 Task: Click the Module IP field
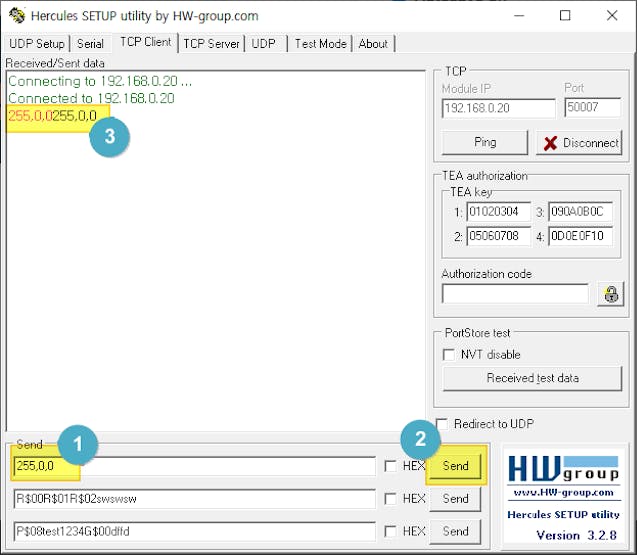(x=498, y=108)
